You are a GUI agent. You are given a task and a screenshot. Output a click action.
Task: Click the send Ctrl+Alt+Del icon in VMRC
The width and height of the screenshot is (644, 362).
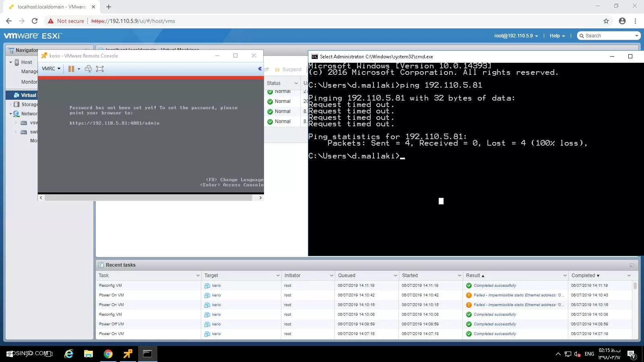pyautogui.click(x=88, y=69)
